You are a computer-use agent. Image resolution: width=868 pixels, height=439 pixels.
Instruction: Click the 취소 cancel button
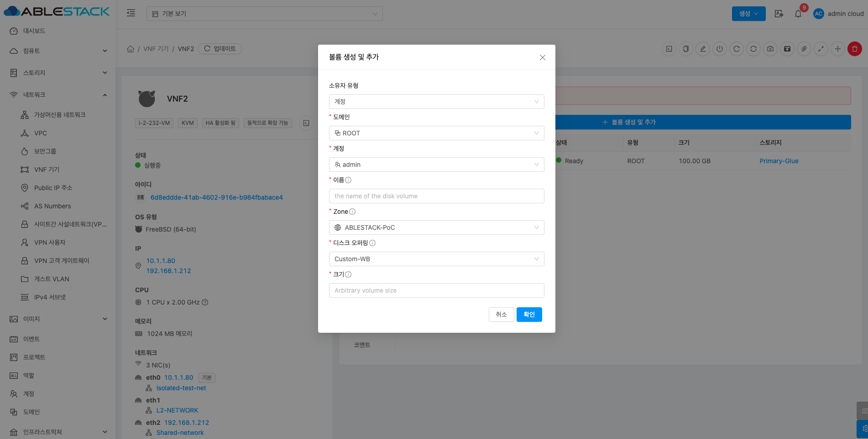tap(502, 315)
